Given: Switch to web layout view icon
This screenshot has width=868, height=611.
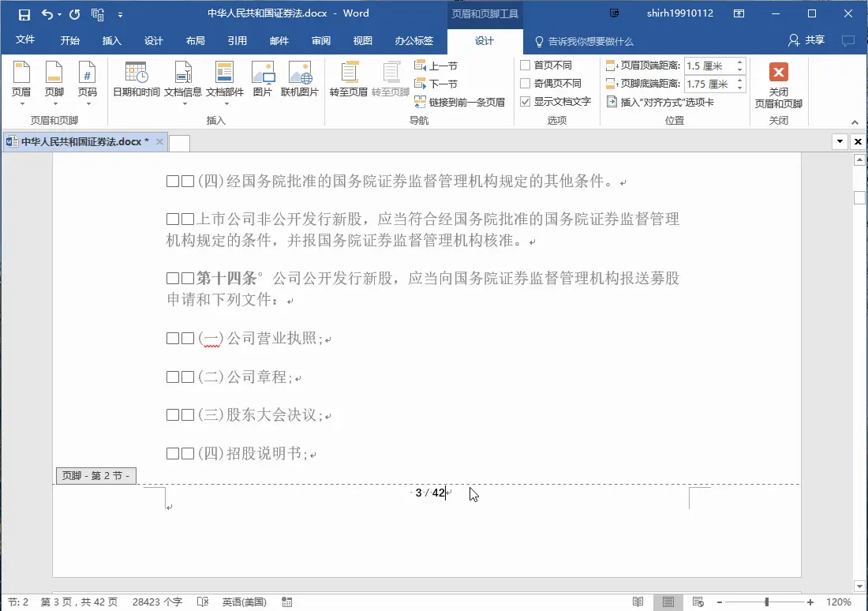Looking at the screenshot, I should click(698, 602).
